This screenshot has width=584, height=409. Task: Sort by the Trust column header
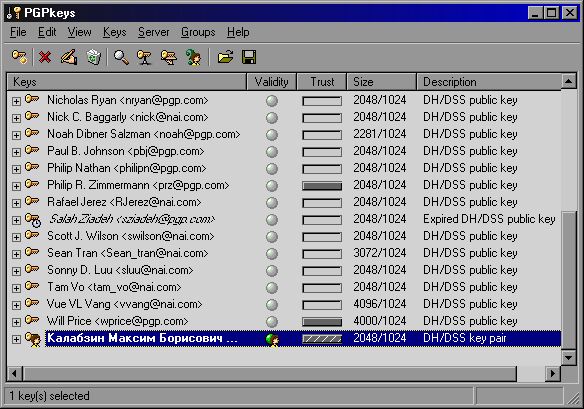tap(322, 82)
